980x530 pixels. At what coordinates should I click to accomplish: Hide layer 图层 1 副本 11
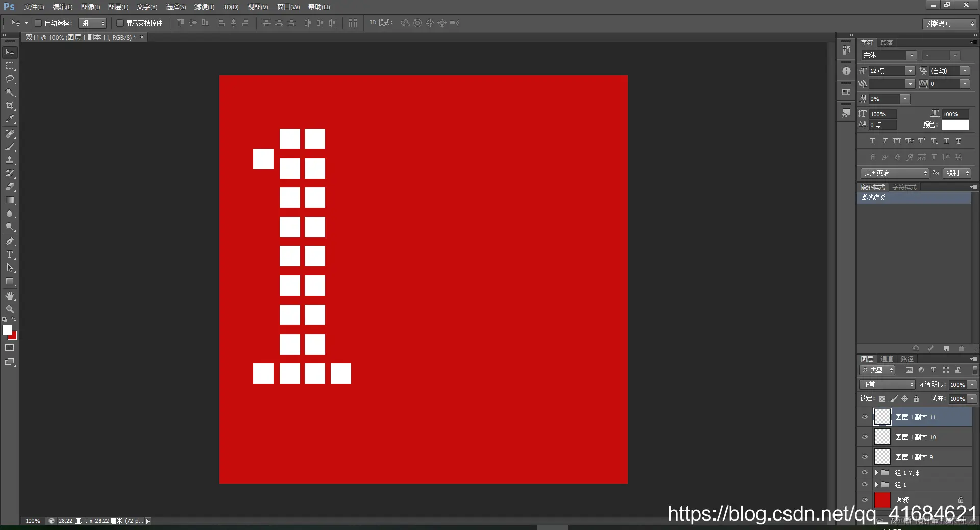click(865, 417)
